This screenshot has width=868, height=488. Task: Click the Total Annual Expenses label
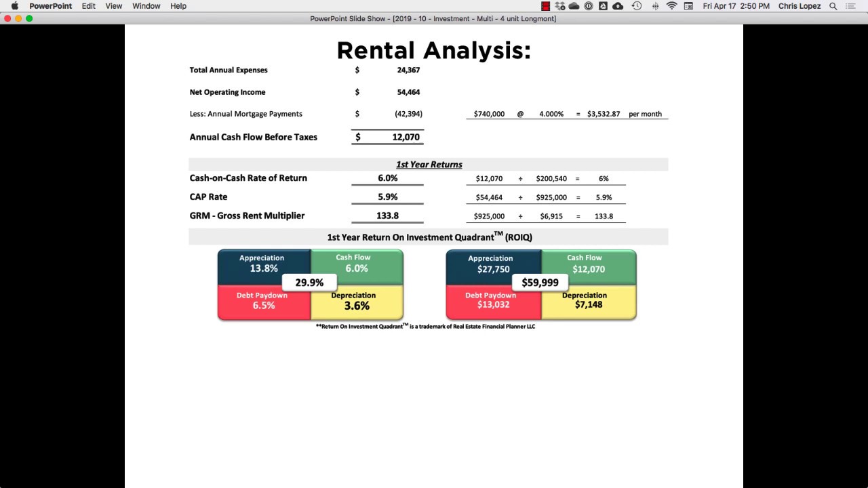coord(229,70)
